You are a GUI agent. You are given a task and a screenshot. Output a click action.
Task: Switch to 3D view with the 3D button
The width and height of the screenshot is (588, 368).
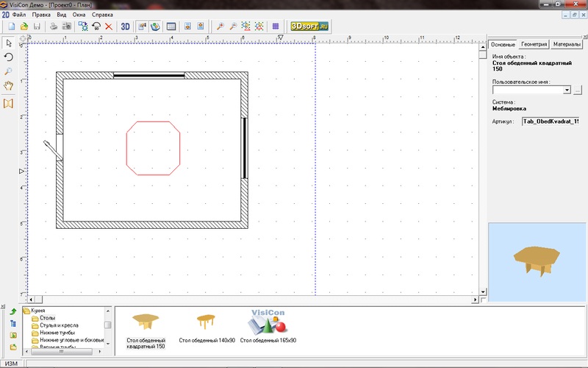click(125, 26)
